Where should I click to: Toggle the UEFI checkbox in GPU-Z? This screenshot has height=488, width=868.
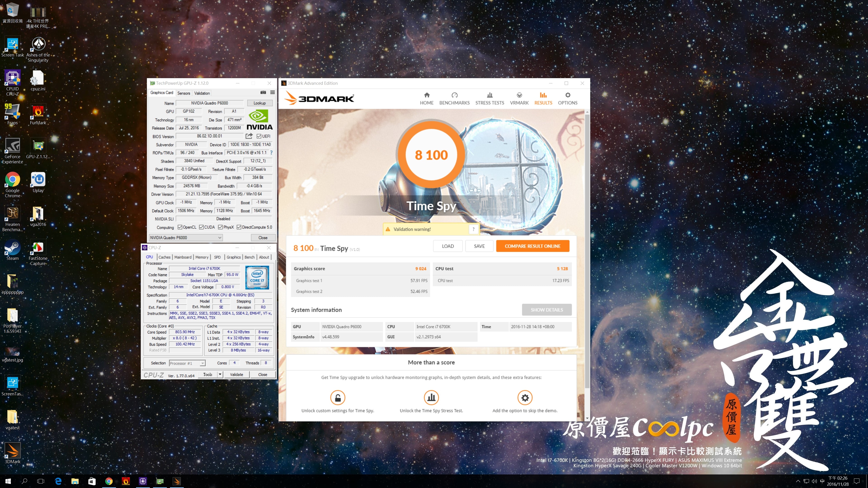[259, 136]
